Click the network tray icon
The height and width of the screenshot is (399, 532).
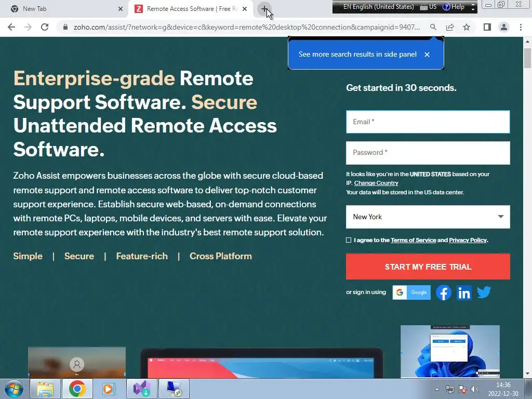[450, 389]
